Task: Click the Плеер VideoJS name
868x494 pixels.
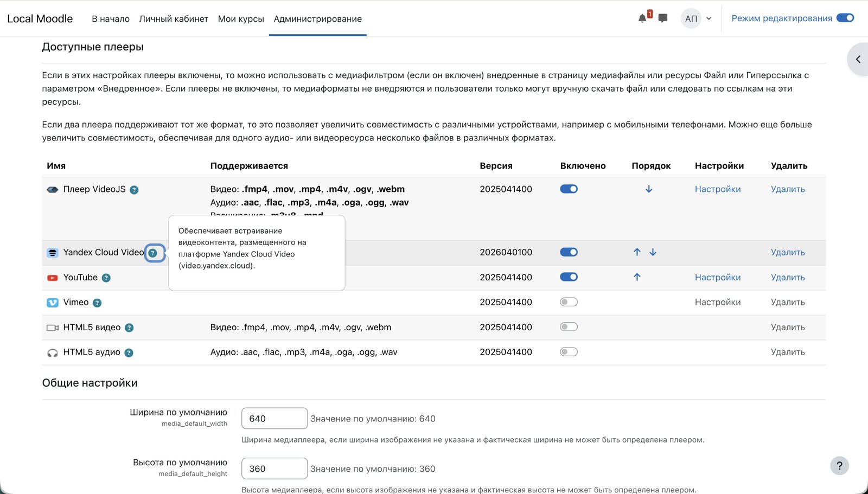Action: coord(94,189)
